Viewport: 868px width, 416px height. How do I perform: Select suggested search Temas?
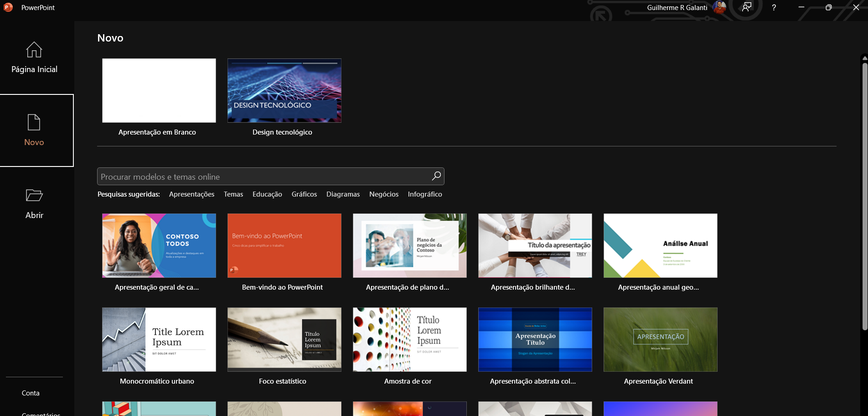[x=233, y=194]
